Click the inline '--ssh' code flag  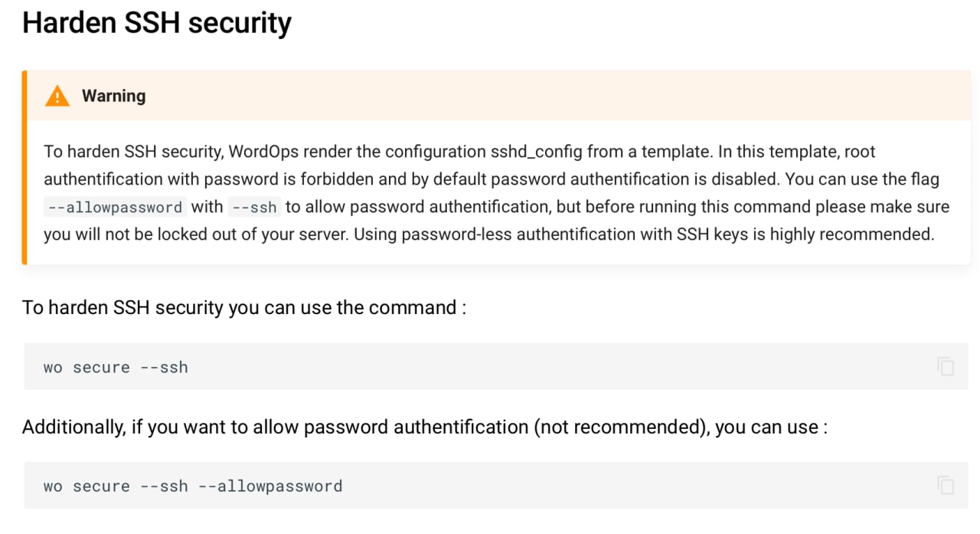coord(254,207)
